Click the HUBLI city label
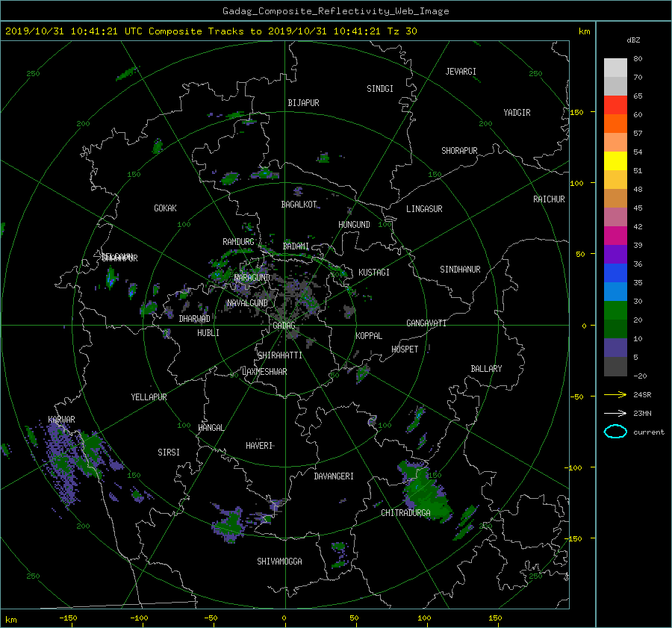Image resolution: width=672 pixels, height=628 pixels. (x=208, y=332)
